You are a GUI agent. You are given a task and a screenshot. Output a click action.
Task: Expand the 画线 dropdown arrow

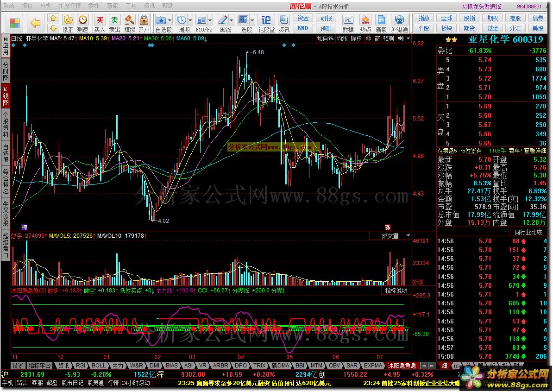(x=232, y=20)
